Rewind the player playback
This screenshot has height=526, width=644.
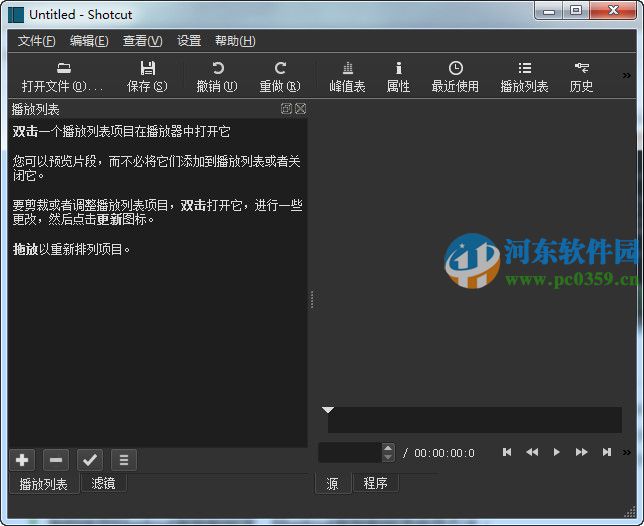532,452
